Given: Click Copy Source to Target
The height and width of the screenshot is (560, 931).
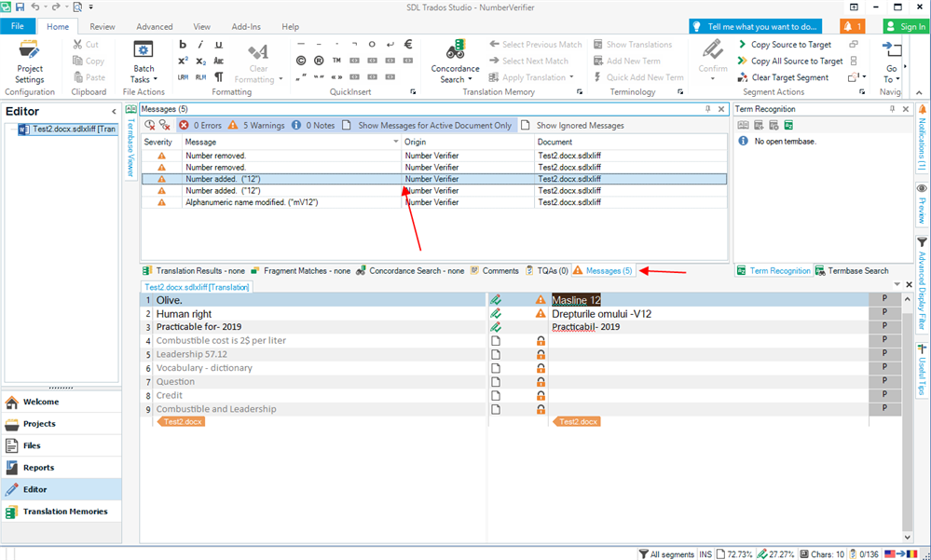Looking at the screenshot, I should [785, 45].
